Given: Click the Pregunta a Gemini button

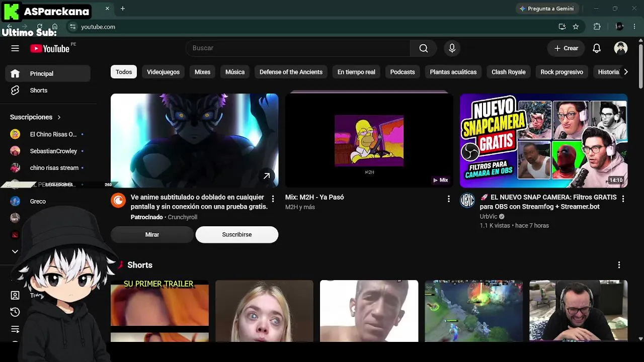Looking at the screenshot, I should (547, 9).
